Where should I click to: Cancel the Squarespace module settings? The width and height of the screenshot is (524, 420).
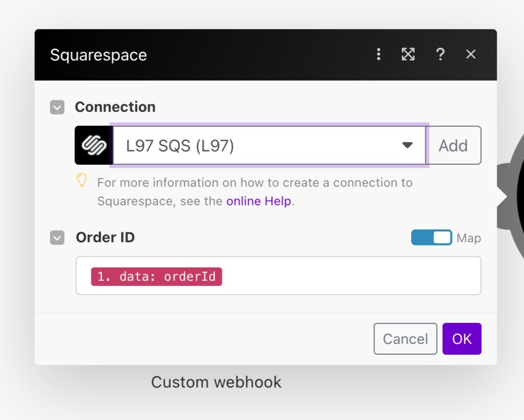(x=405, y=339)
